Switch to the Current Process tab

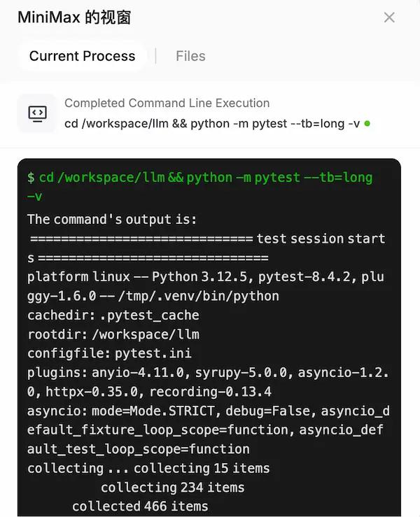click(83, 56)
